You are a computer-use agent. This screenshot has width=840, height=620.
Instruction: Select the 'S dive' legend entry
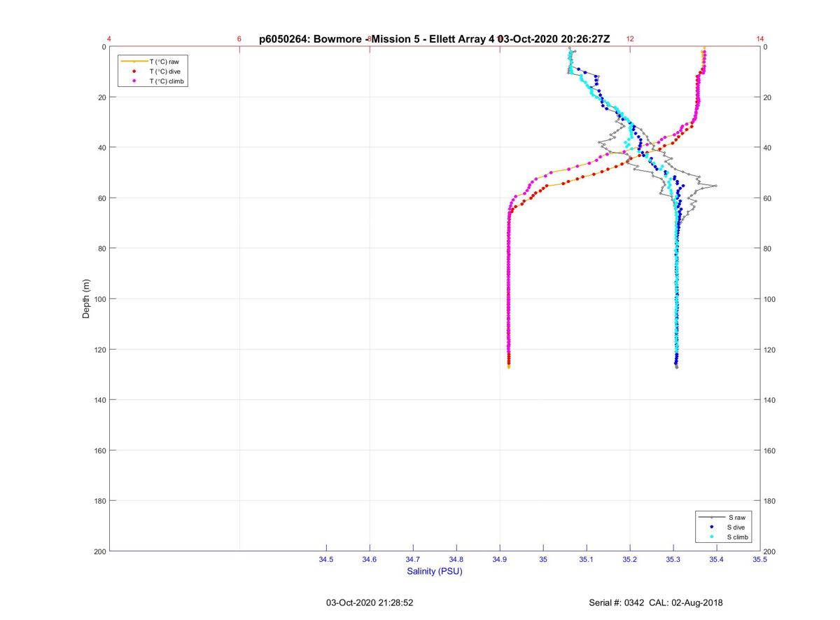(737, 527)
